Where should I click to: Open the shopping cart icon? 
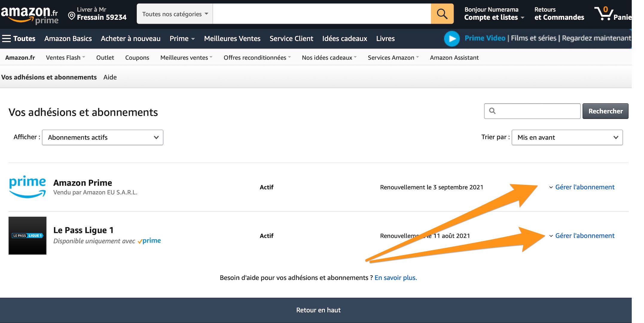pos(603,13)
